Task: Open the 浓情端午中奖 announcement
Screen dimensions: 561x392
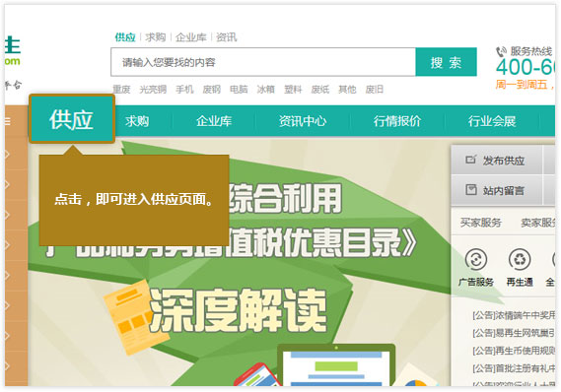Action: coord(514,315)
